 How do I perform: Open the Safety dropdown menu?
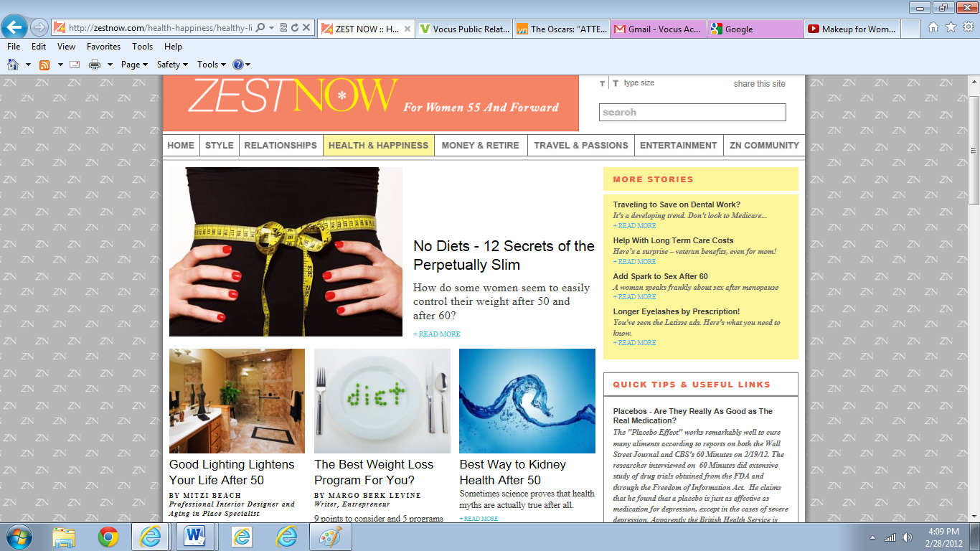[172, 65]
